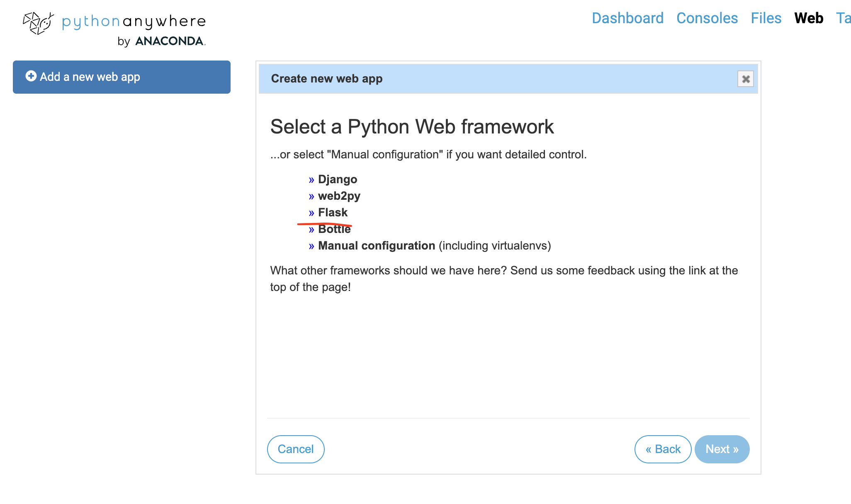Click Add a new web app button
The image size is (851, 504).
coord(122,77)
